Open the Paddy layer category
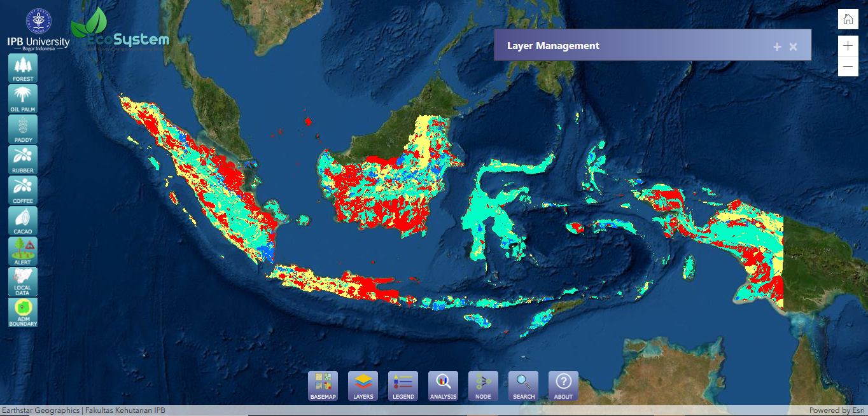 [22, 129]
